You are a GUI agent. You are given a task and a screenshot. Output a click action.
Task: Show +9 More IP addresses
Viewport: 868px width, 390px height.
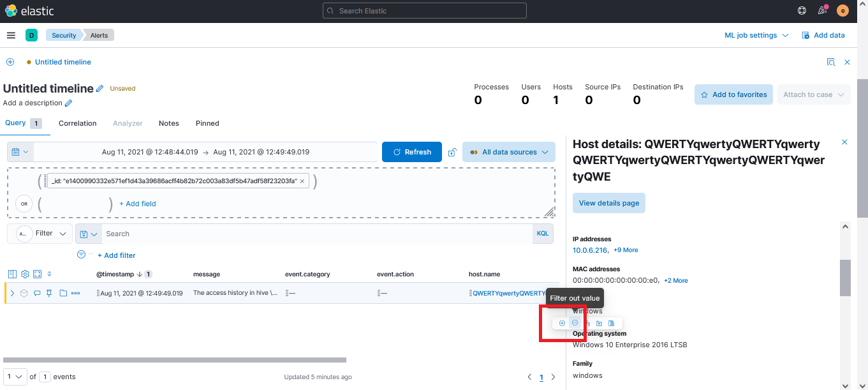[626, 250]
